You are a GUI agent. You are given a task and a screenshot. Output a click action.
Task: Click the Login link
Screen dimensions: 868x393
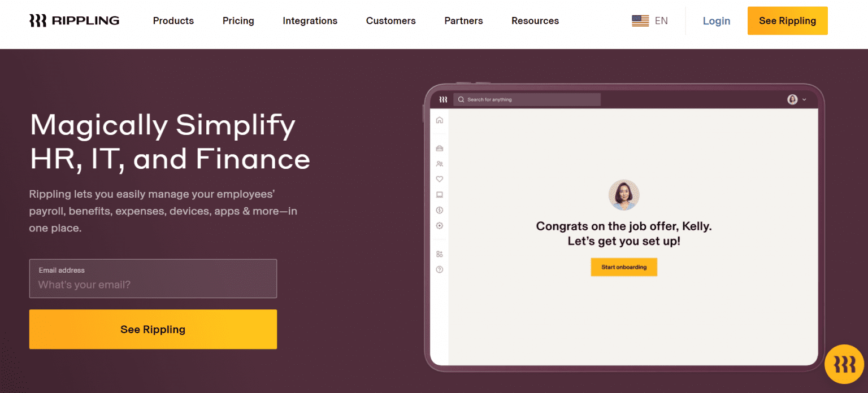point(717,21)
